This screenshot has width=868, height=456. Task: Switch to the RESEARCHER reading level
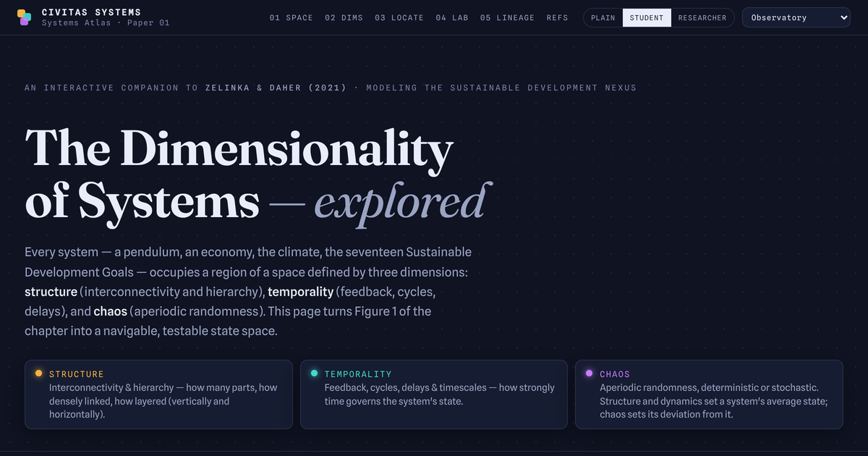coord(702,17)
